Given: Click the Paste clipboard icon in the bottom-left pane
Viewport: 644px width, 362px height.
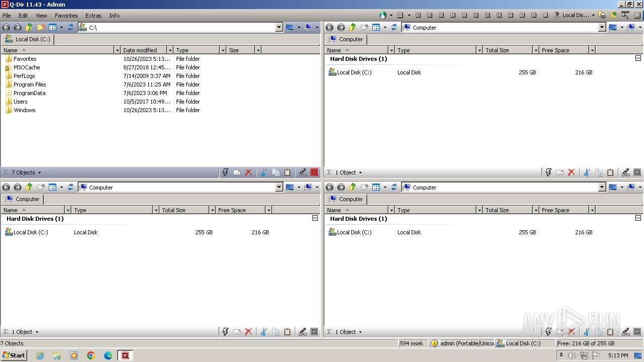Looking at the screenshot, I should point(287,332).
